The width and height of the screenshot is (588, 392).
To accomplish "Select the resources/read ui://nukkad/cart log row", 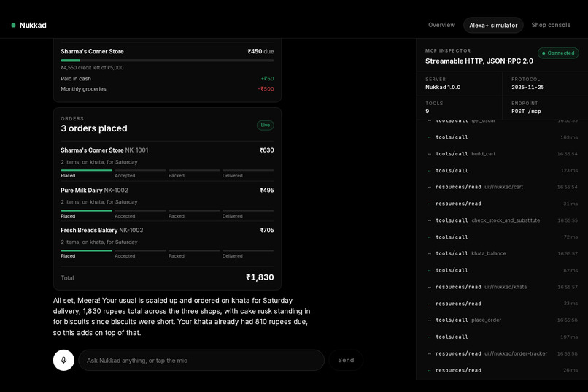I will tap(502, 187).
